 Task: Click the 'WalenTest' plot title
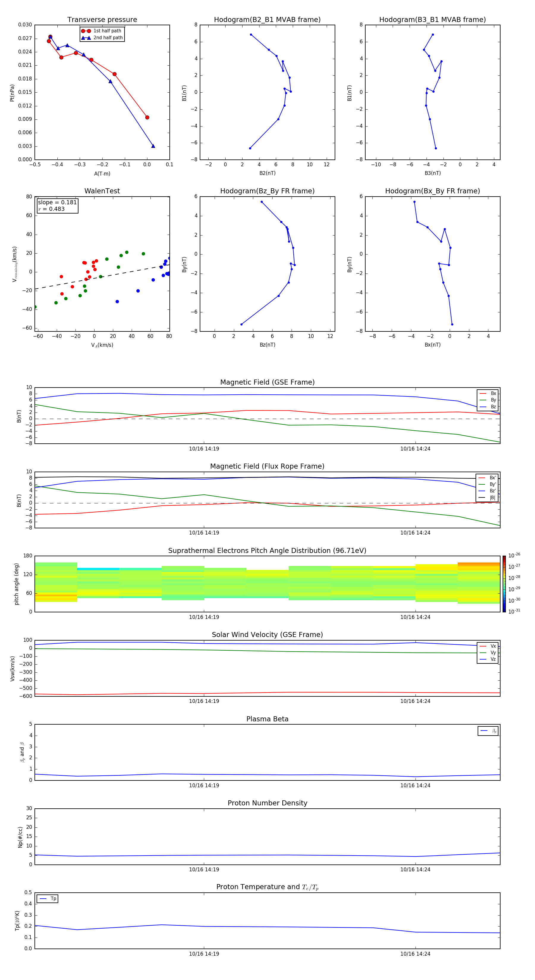[x=102, y=191]
